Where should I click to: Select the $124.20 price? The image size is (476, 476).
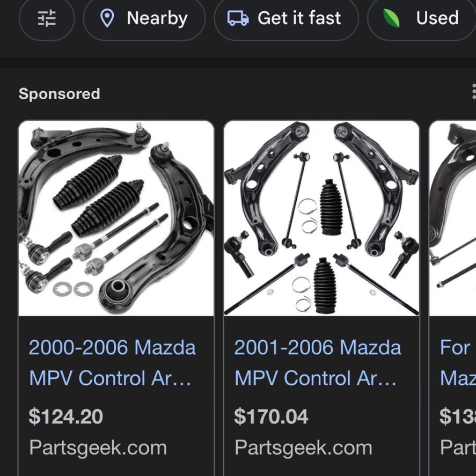[65, 416]
